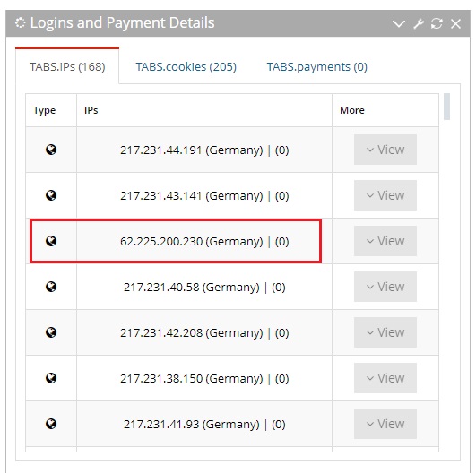Click the IP list vertical scrollbar thumb
The image size is (476, 473).
click(446, 107)
